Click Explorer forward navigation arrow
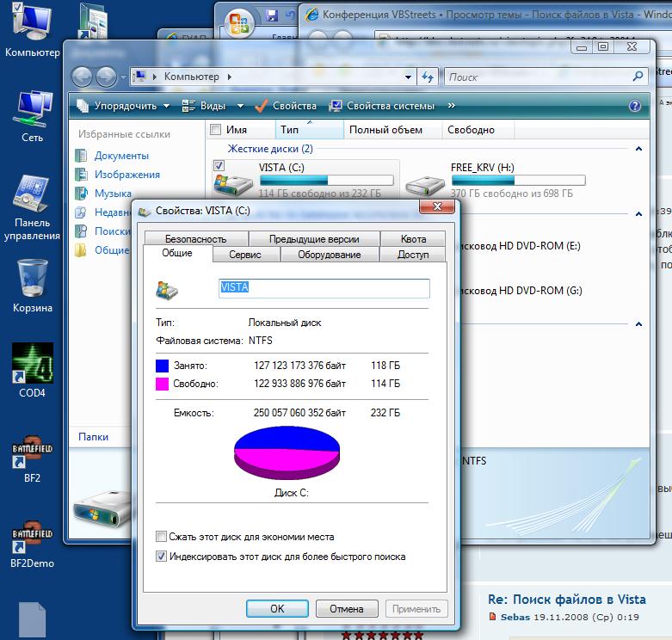Image resolution: width=672 pixels, height=640 pixels. pos(106,77)
